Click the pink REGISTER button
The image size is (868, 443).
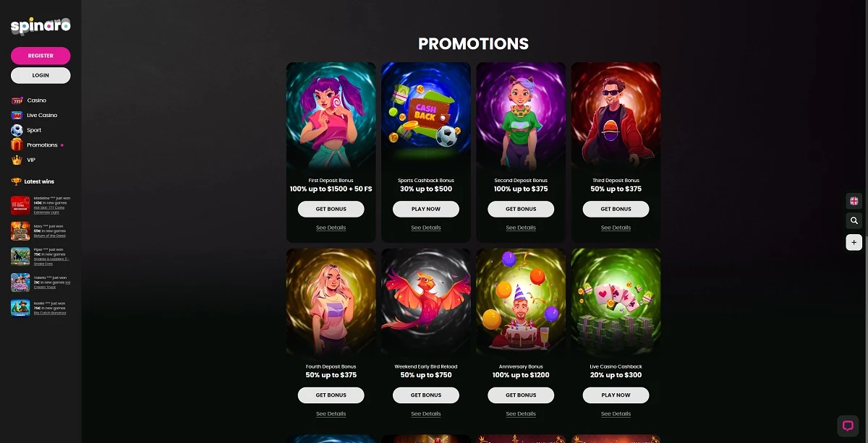(x=41, y=56)
